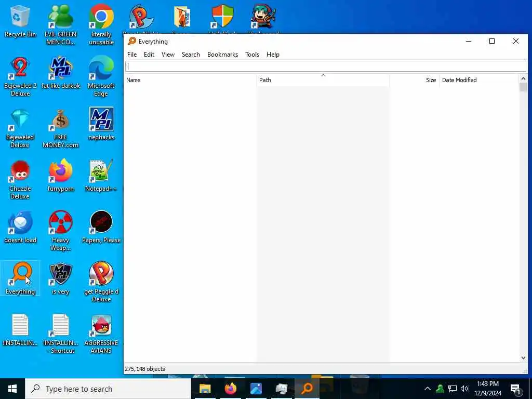Open the Edit menu
Screen dimensions: 532x399
click(149, 54)
